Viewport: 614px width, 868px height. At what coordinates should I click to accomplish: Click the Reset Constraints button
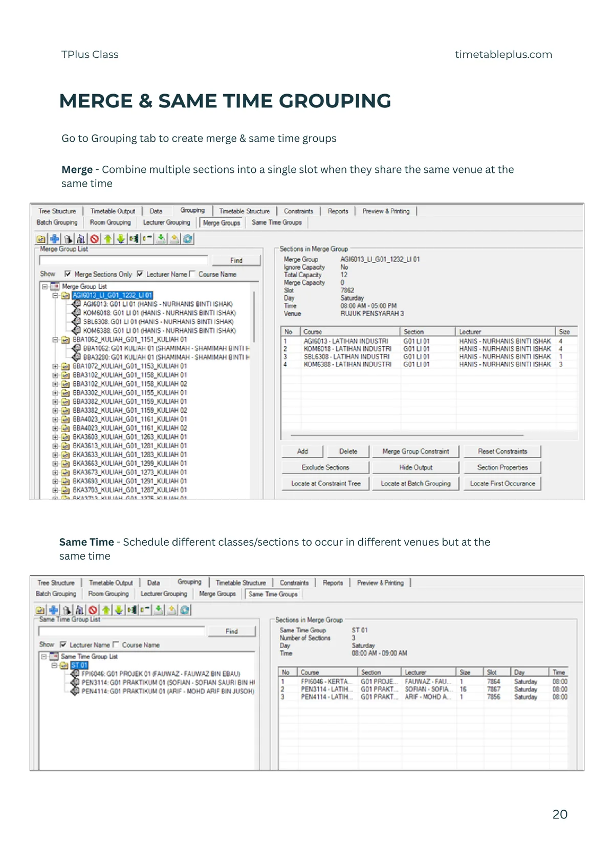click(502, 451)
